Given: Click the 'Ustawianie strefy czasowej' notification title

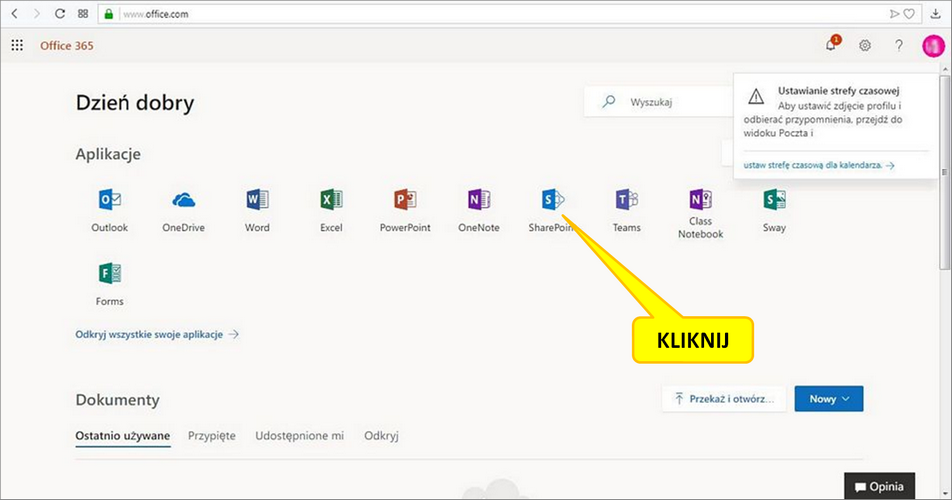Looking at the screenshot, I should [x=838, y=90].
